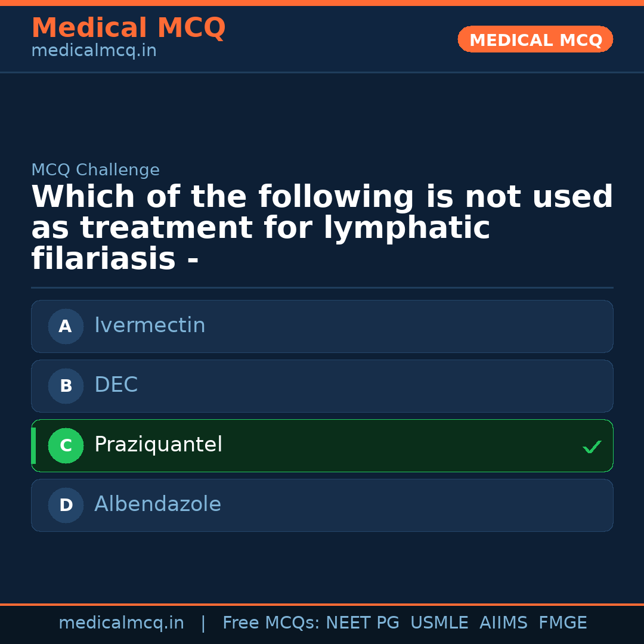Click the circular D badge icon
The image size is (644, 644).
click(x=66, y=505)
